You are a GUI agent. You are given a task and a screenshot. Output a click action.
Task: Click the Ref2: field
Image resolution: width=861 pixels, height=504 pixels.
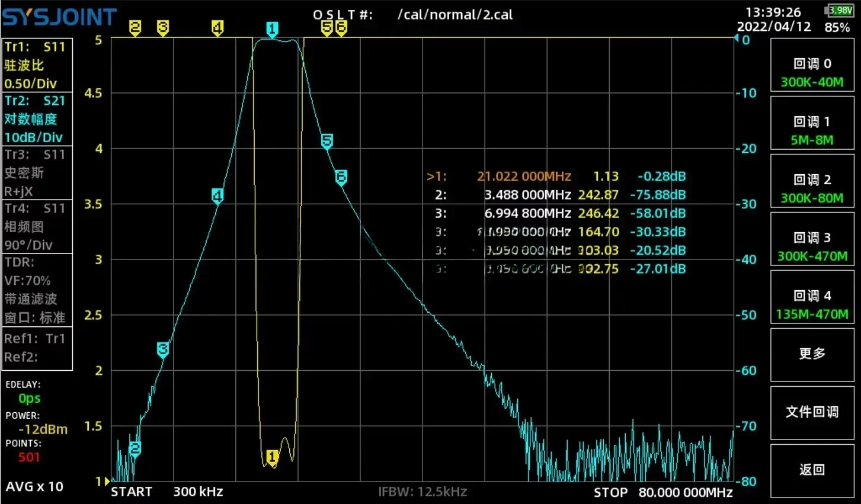click(21, 357)
